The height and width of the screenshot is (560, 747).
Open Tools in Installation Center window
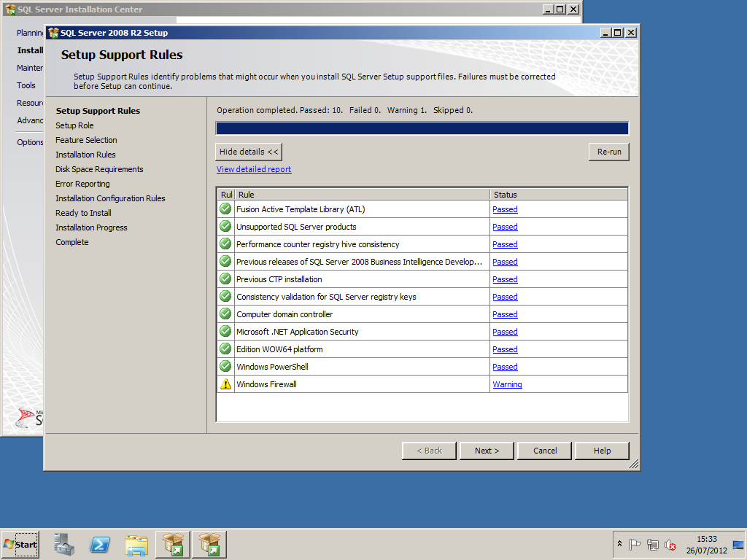click(26, 85)
